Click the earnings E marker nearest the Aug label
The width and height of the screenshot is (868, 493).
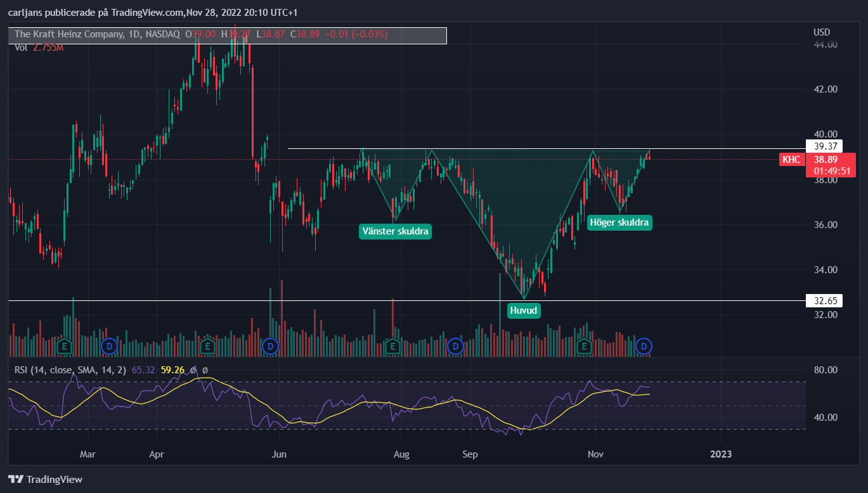[392, 346]
